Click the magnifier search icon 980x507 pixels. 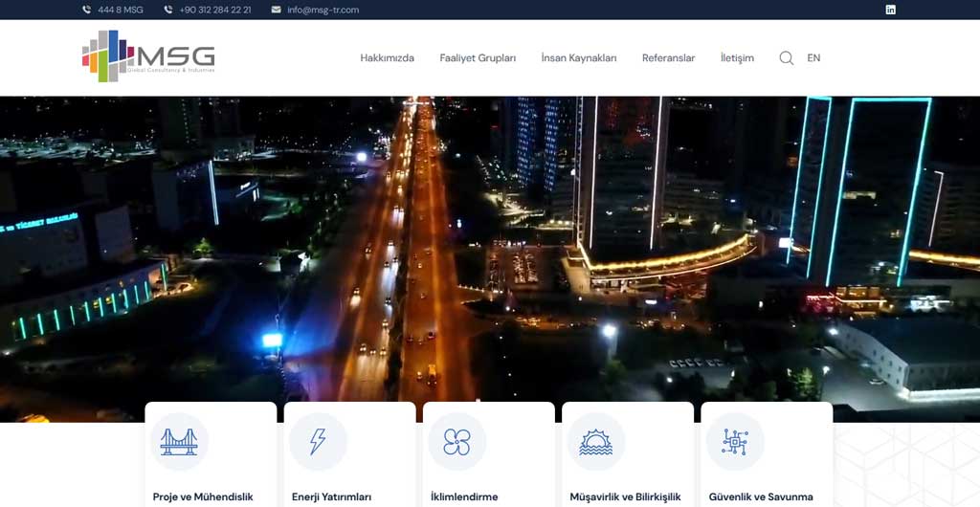tap(787, 58)
